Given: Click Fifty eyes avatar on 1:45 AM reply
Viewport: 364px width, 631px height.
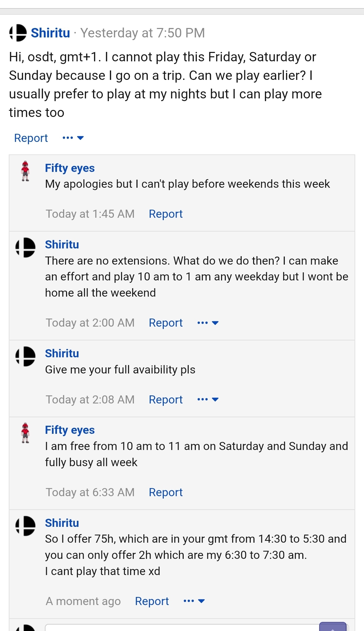Looking at the screenshot, I should tap(25, 171).
